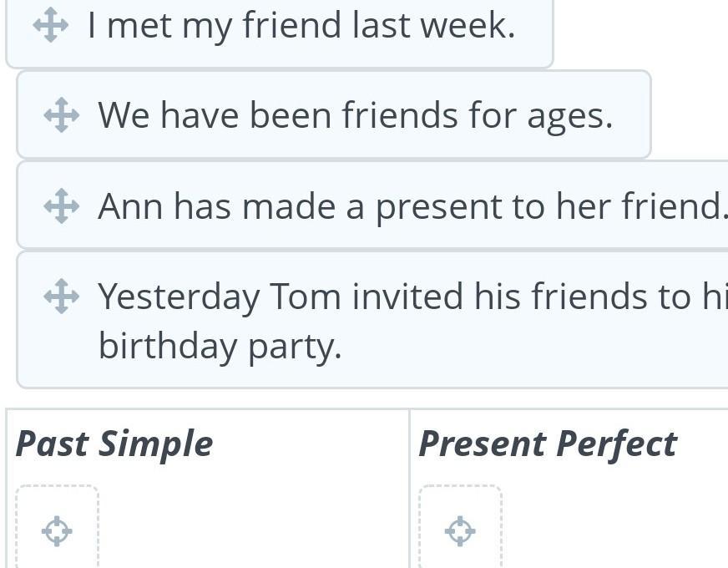Click the word "Yesterday" in the Tom card
This screenshot has width=728, height=568.
click(179, 296)
